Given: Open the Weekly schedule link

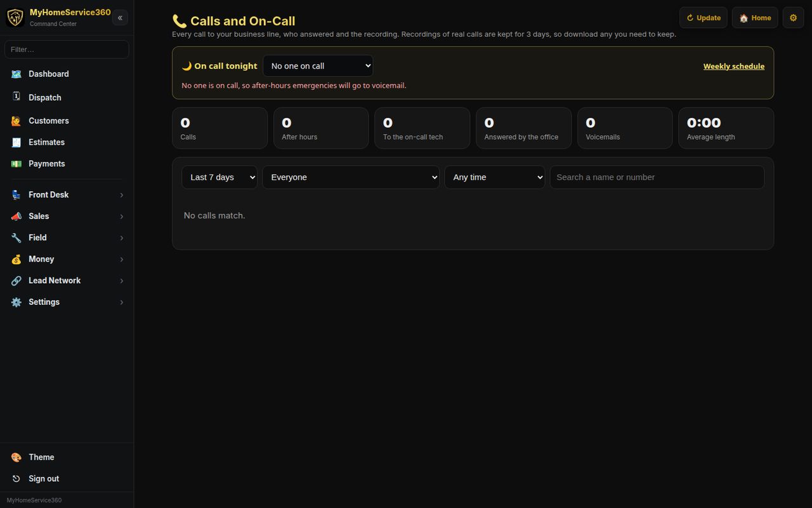Looking at the screenshot, I should 734,66.
